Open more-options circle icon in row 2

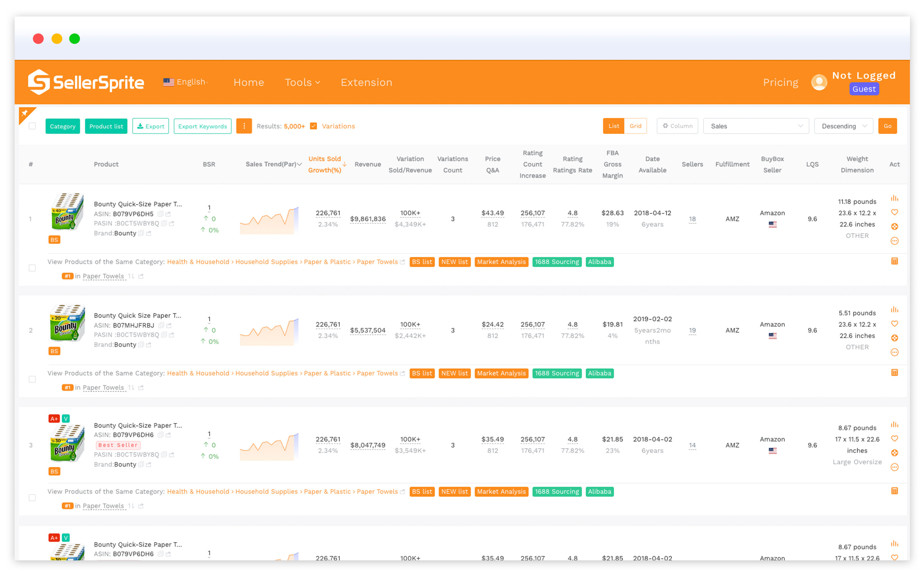[x=894, y=352]
